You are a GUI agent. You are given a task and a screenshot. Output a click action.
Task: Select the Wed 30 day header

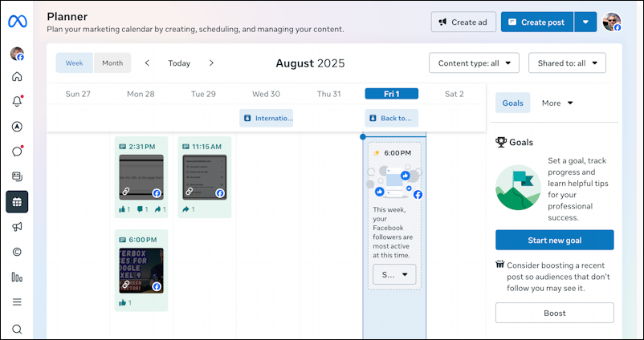pos(266,94)
